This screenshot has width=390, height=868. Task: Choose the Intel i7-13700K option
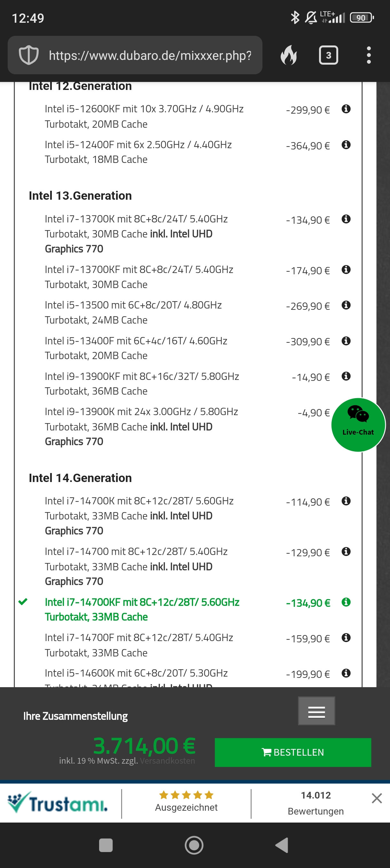(x=136, y=234)
